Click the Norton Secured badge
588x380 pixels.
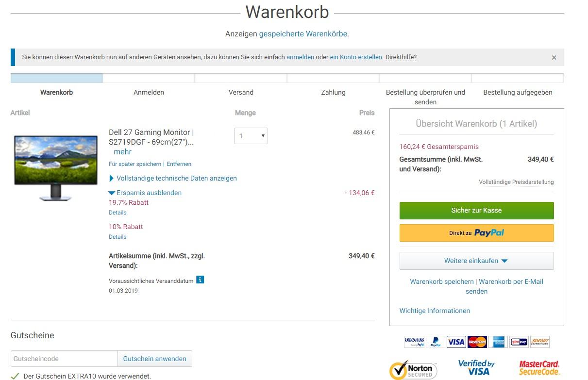click(x=413, y=370)
